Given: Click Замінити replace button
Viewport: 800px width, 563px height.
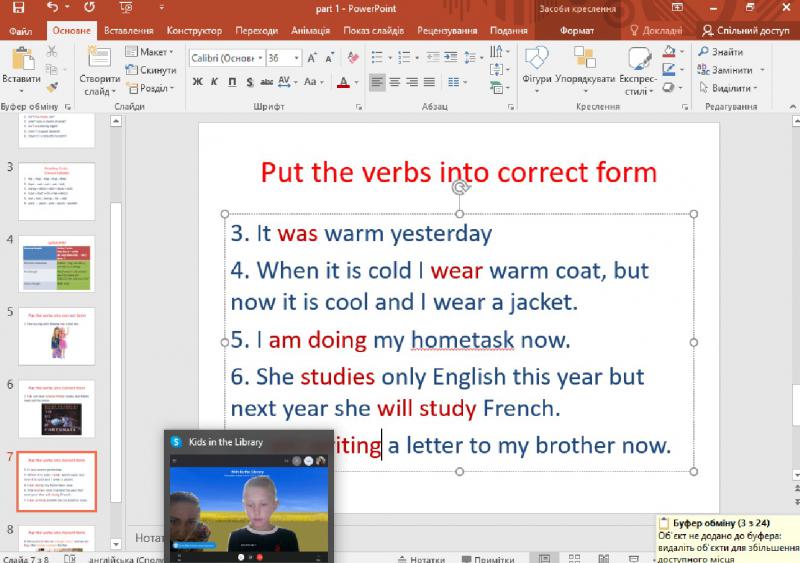Looking at the screenshot, I should pos(724,70).
